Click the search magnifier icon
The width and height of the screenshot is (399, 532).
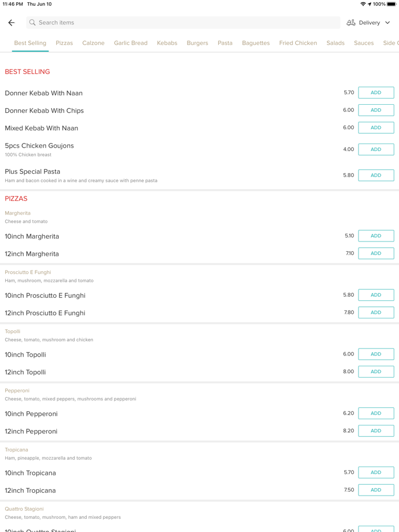[x=32, y=23]
